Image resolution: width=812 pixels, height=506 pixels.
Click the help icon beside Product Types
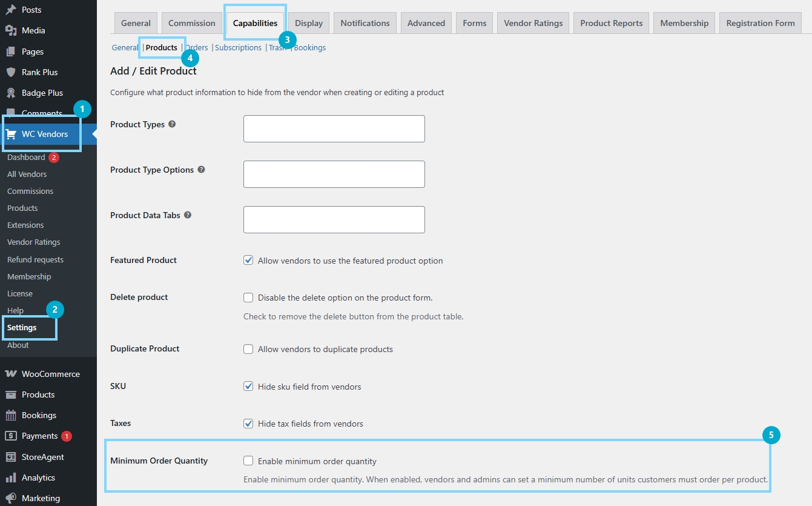172,124
